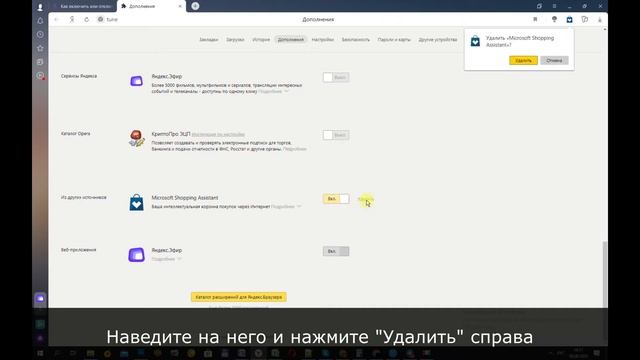640x360 pixels.
Task: Click the top Яндекс.Эфир extension icon
Action: [136, 81]
